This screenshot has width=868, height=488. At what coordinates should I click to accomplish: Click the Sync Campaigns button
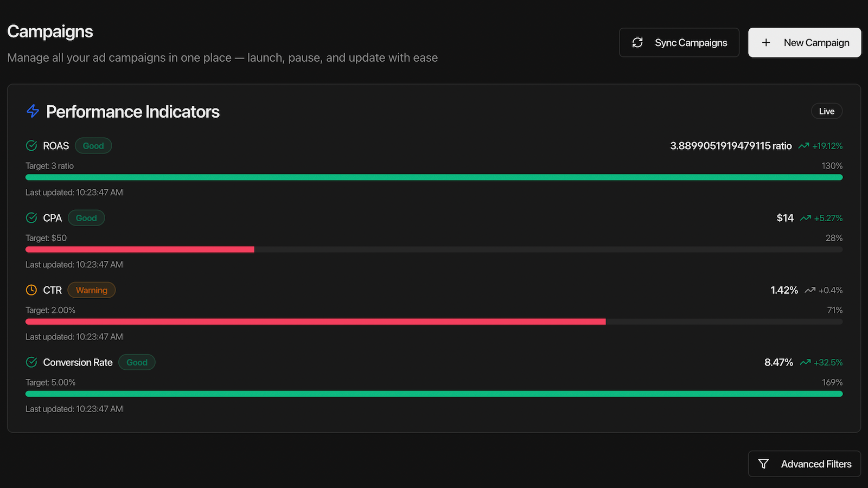tap(679, 42)
